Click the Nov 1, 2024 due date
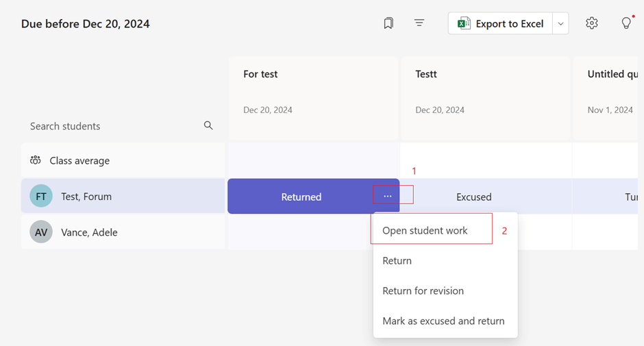Image resolution: width=644 pixels, height=346 pixels. [x=610, y=110]
